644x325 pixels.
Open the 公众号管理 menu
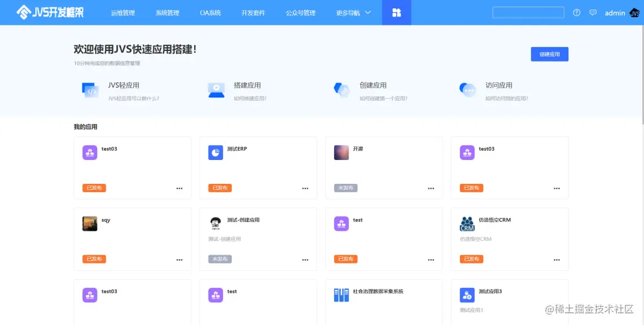coord(300,13)
